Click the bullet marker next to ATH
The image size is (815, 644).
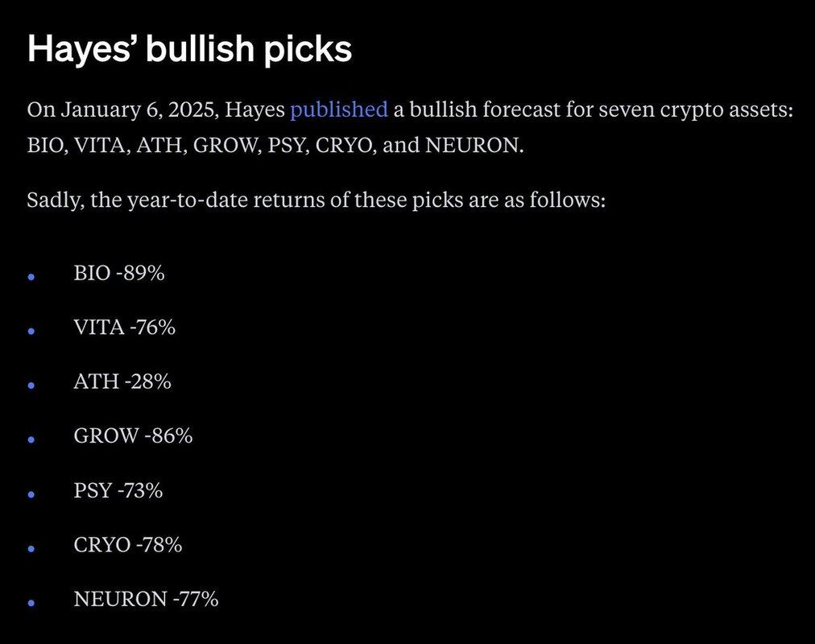(31, 385)
